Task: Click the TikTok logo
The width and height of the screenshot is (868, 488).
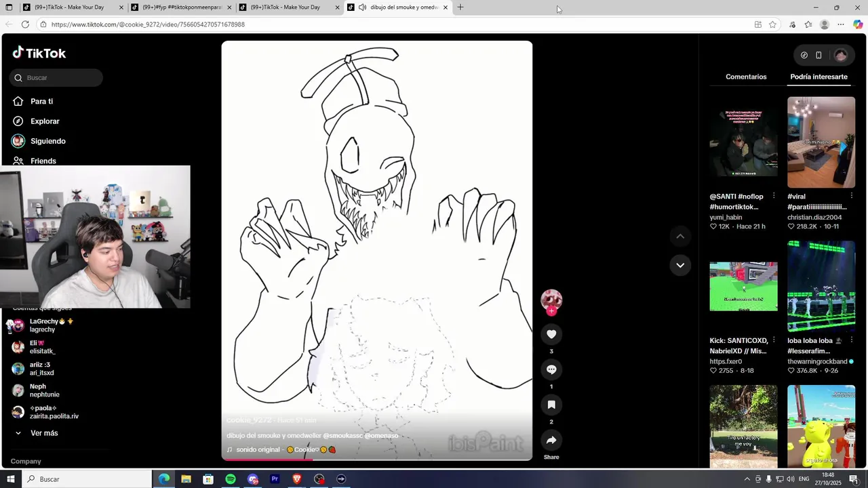Action: (39, 53)
